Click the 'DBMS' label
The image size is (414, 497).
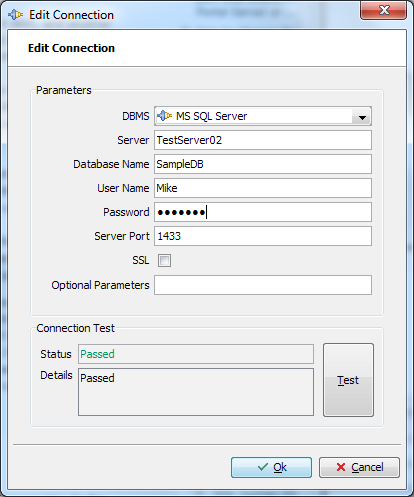(136, 116)
